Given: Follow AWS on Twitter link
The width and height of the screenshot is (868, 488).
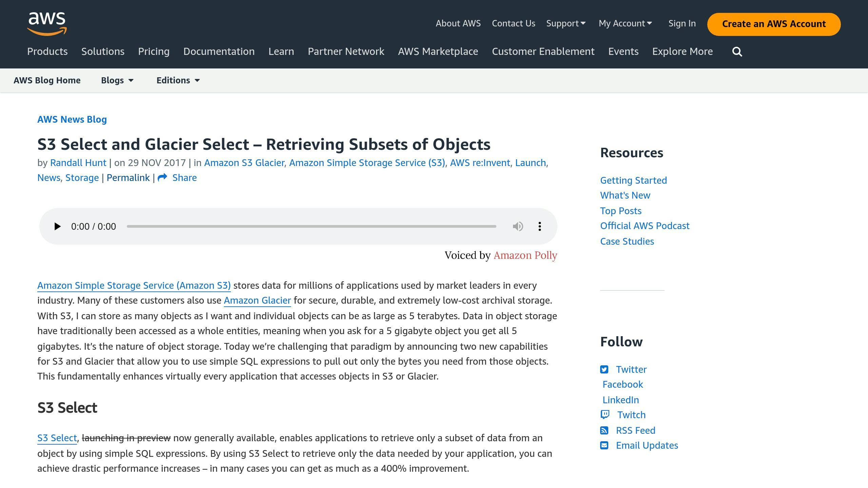Looking at the screenshot, I should (x=631, y=369).
